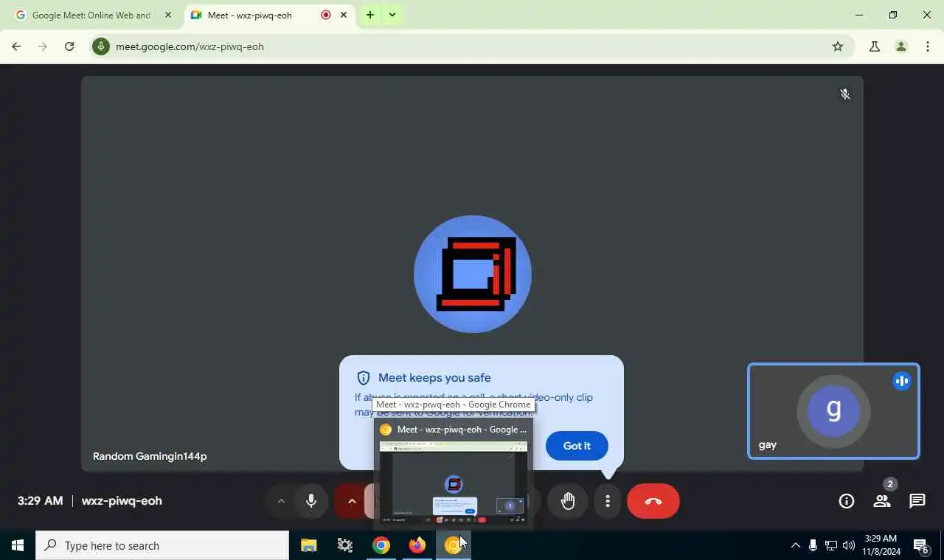Viewport: 944px width, 560px height.
Task: Expand video settings chevron on red button
Action: 352,501
